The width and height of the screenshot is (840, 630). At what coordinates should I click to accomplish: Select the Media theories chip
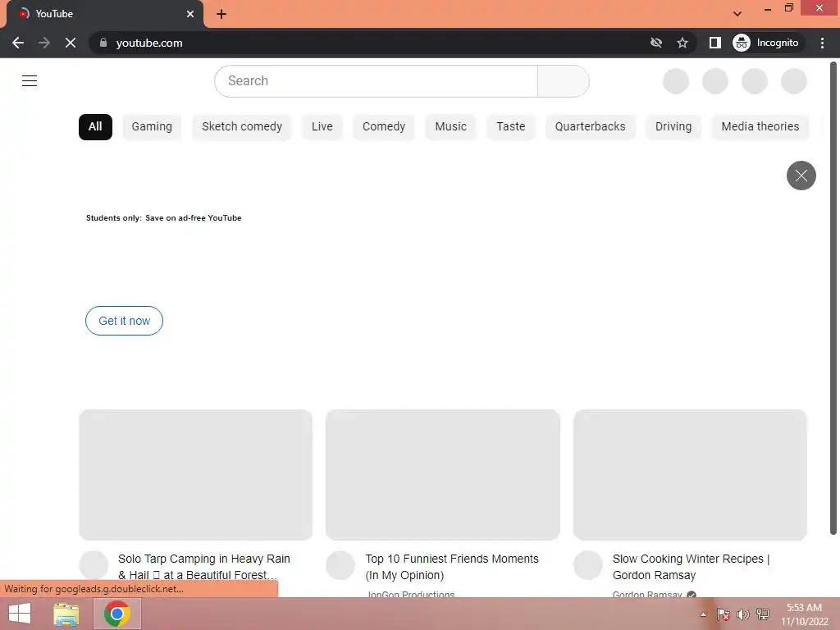[x=760, y=127]
